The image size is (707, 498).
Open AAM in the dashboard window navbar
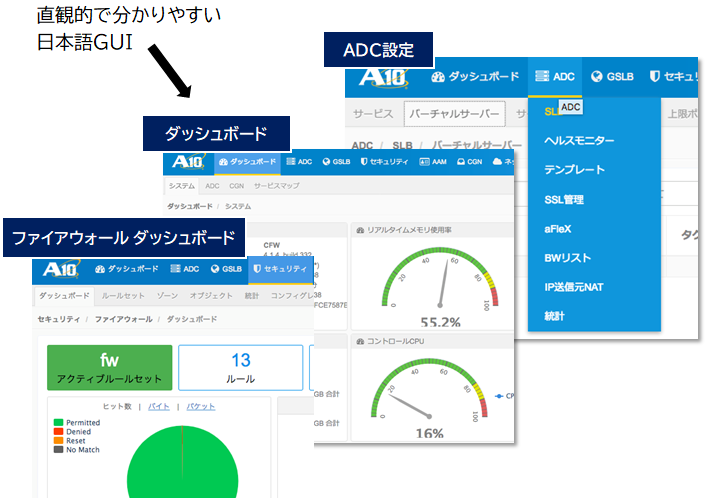click(433, 161)
